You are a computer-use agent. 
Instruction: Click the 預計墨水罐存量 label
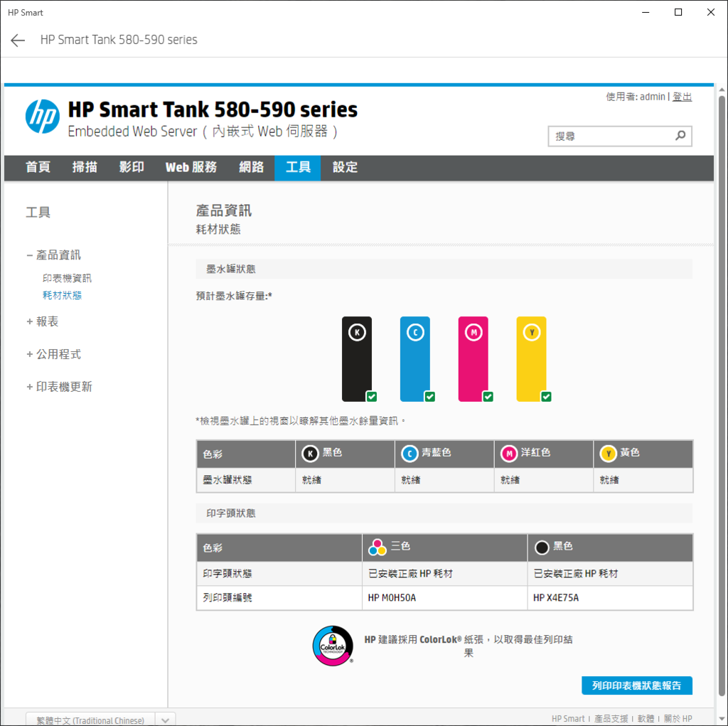click(234, 296)
